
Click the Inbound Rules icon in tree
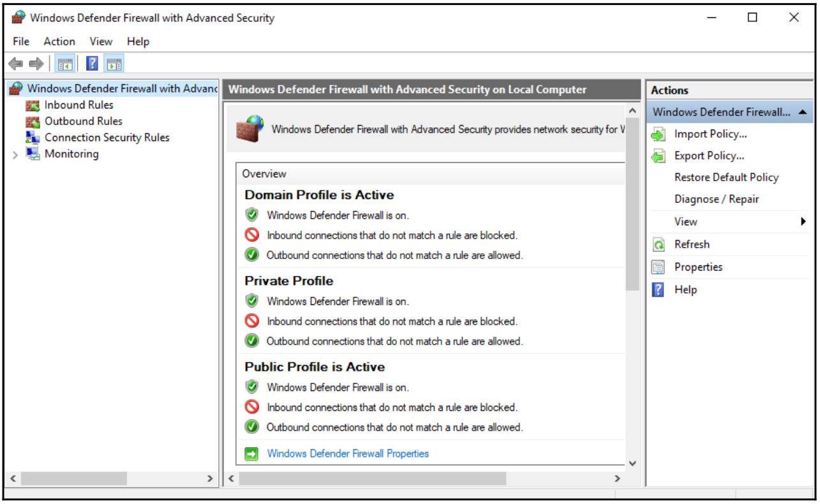coord(33,105)
